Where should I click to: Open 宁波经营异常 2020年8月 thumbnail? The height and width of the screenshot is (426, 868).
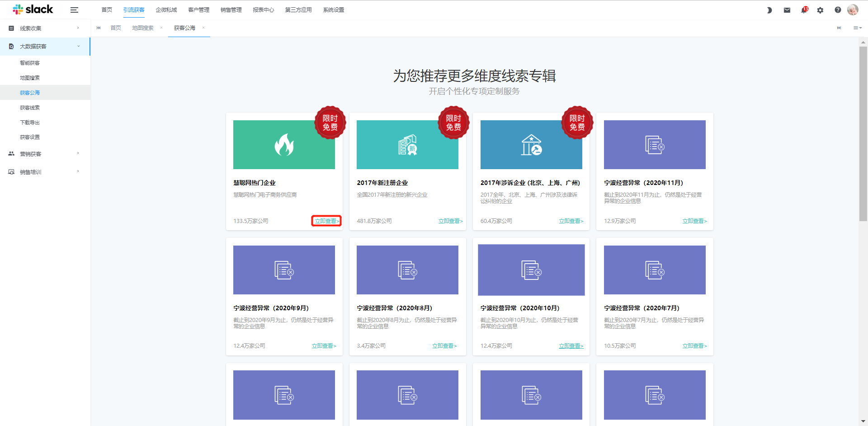(407, 270)
